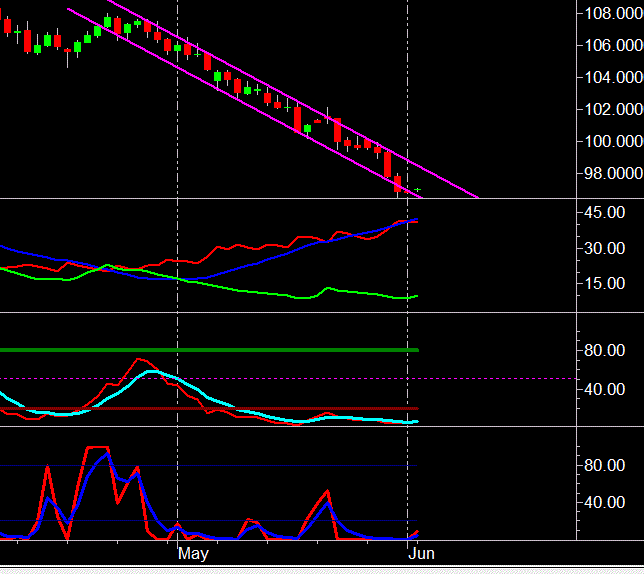Click the 98.0000 price axis label
This screenshot has width=644, height=574.
pos(614,173)
